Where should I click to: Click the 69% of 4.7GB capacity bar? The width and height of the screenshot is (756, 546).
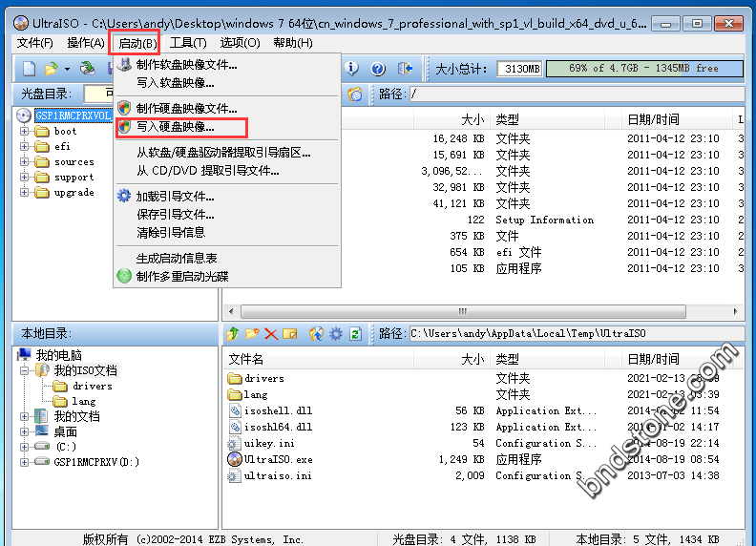[x=644, y=69]
